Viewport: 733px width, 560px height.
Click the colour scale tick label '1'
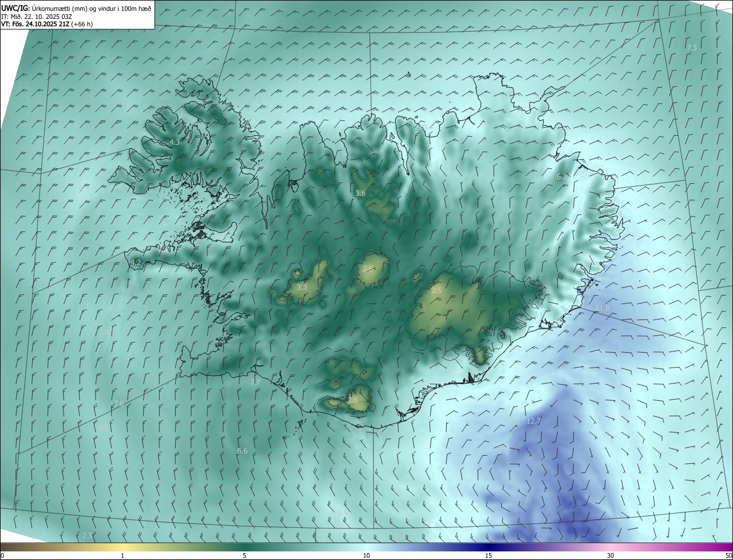tap(123, 555)
